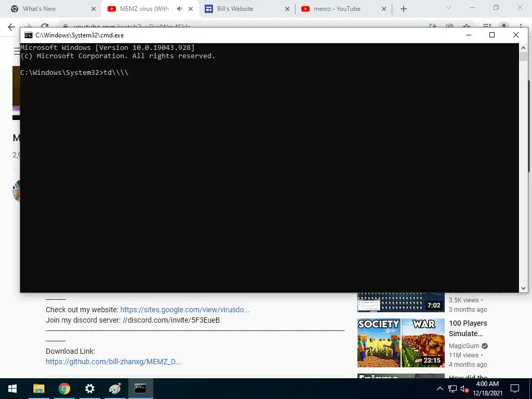
Task: Open the Windows Start menu
Action: [12, 389]
